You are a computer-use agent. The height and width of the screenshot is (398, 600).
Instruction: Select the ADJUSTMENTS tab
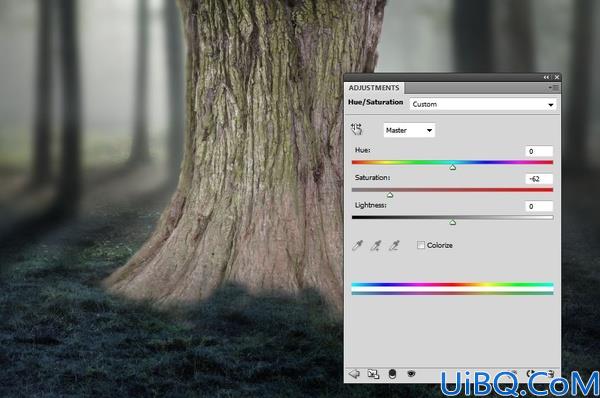[374, 88]
